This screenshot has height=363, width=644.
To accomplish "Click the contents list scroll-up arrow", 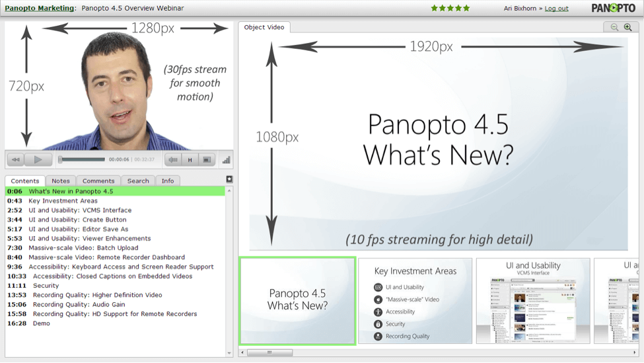I will coord(229,191).
